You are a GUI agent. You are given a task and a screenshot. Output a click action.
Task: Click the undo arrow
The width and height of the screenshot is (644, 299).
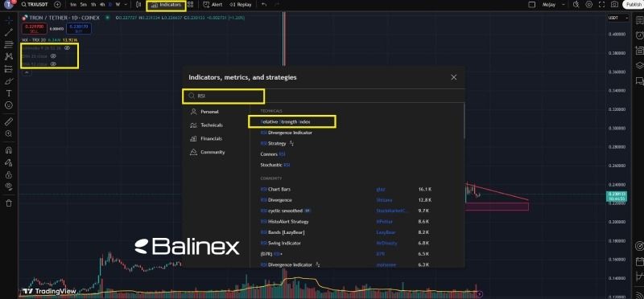pyautogui.click(x=264, y=5)
